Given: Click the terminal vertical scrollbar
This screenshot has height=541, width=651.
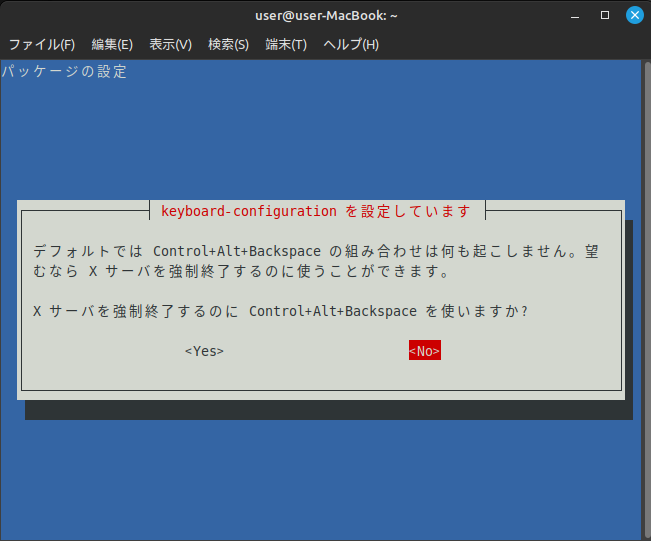Looking at the screenshot, I should [x=647, y=300].
